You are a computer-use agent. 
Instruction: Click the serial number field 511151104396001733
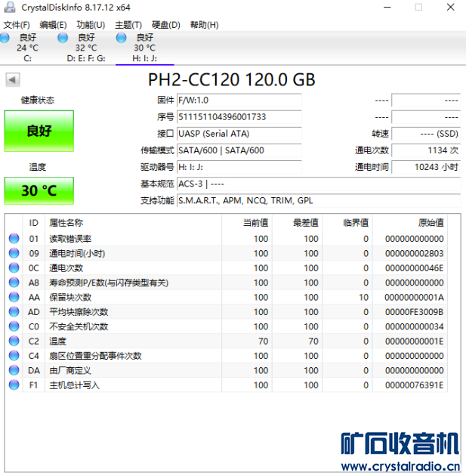[x=239, y=117]
